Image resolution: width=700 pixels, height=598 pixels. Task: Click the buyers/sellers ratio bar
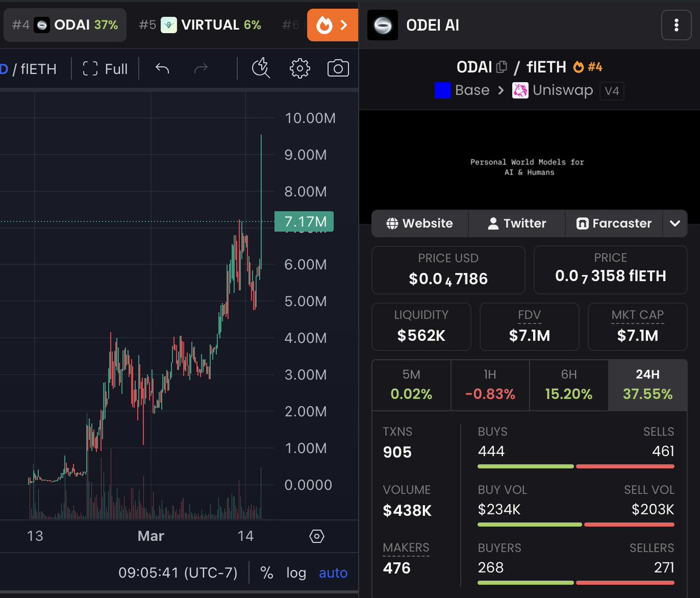click(x=576, y=582)
